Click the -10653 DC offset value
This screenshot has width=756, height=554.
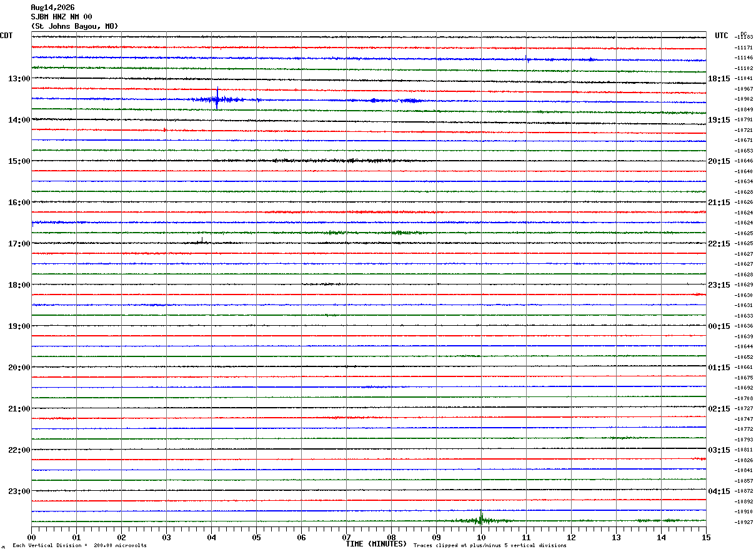[744, 151]
